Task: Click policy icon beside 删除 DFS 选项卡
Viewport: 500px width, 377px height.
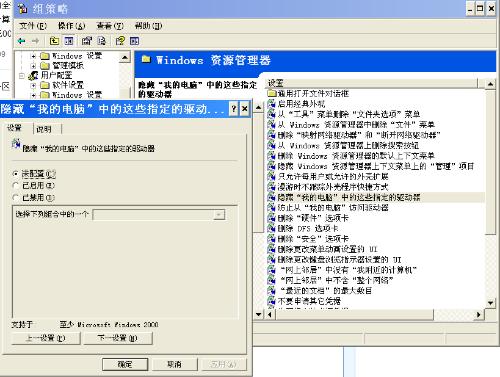Action: click(272, 228)
